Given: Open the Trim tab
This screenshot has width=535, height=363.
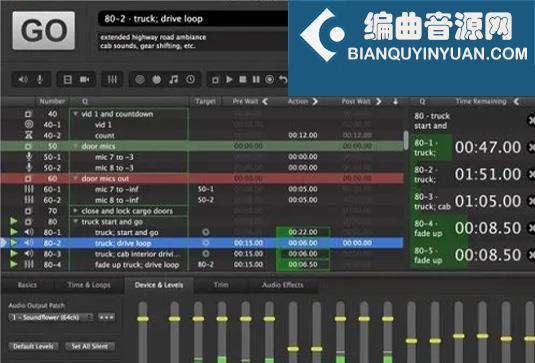Looking at the screenshot, I should point(221,285).
